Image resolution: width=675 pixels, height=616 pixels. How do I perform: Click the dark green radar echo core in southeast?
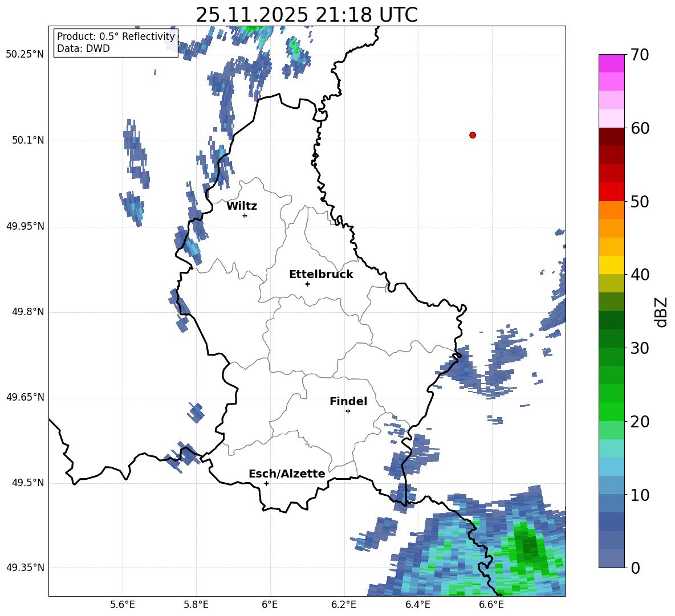(528, 545)
